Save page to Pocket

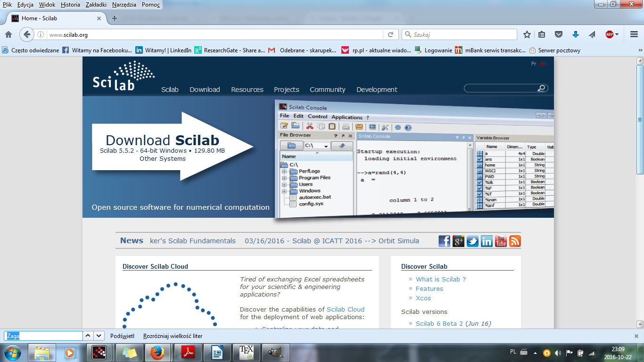click(559, 34)
